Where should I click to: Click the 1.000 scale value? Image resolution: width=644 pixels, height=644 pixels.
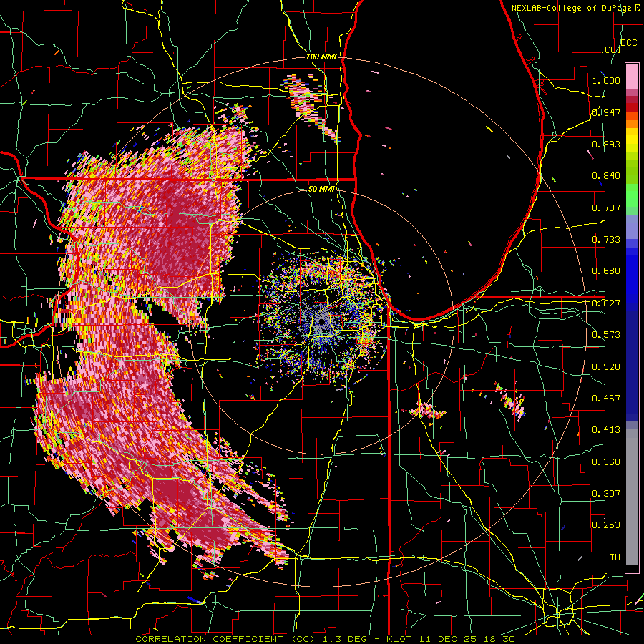point(606,80)
